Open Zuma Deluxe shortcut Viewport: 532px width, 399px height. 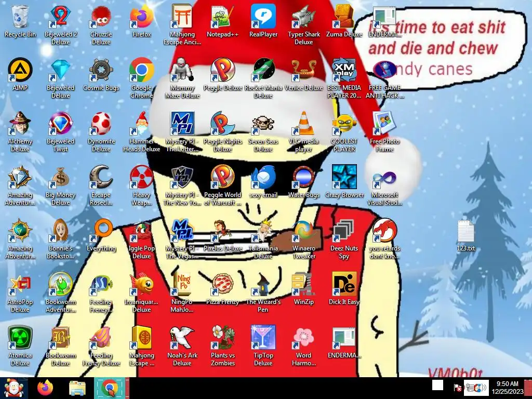pyautogui.click(x=344, y=21)
